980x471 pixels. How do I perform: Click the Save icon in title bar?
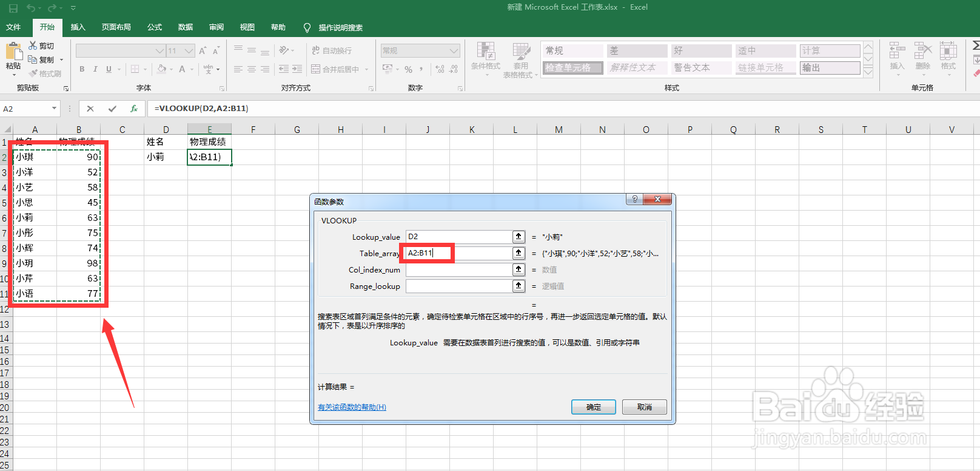click(x=13, y=8)
